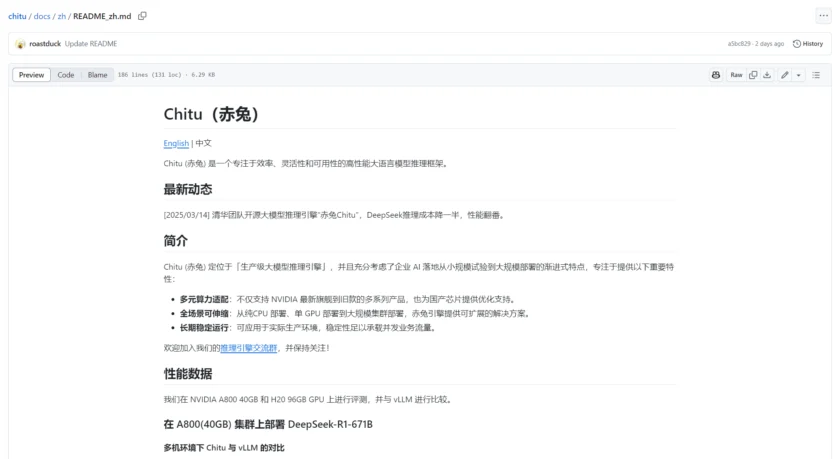Click the Chitu（赤兔）heading
Image resolution: width=840 pixels, height=459 pixels.
(x=211, y=114)
